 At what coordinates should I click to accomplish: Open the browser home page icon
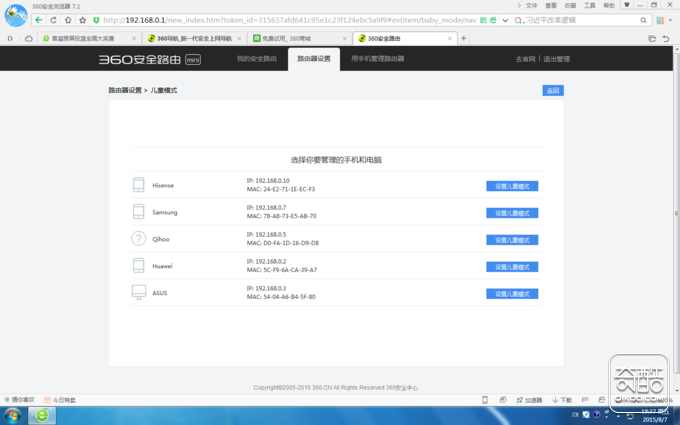68,20
